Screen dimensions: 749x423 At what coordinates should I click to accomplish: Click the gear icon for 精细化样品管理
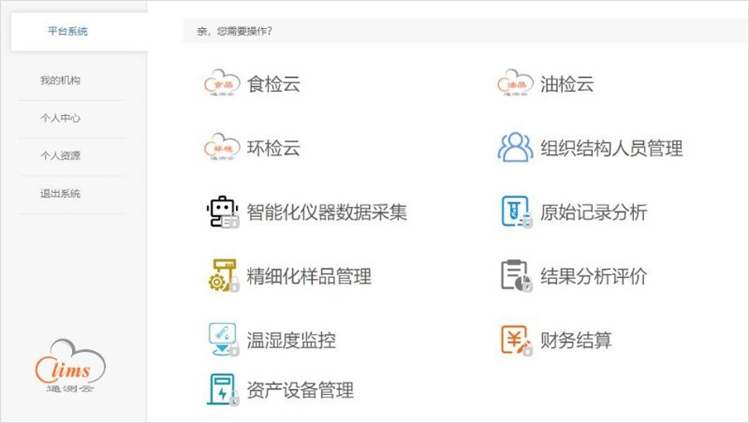point(223,275)
